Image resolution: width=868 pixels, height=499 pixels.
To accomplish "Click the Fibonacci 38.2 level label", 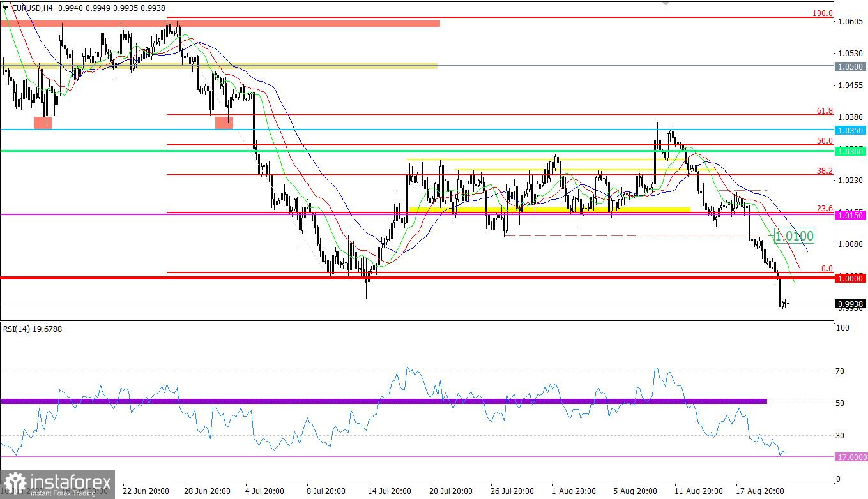I will click(x=825, y=171).
